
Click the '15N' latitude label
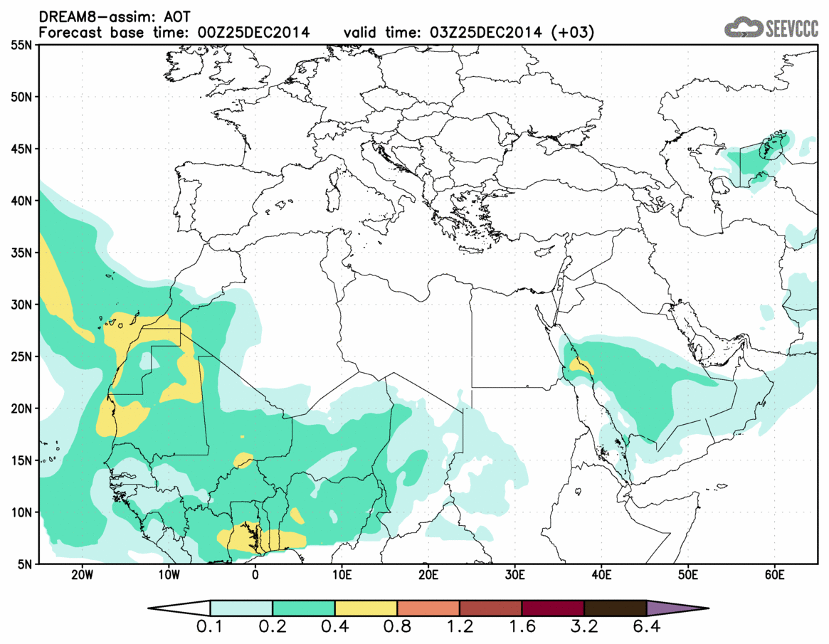click(21, 460)
